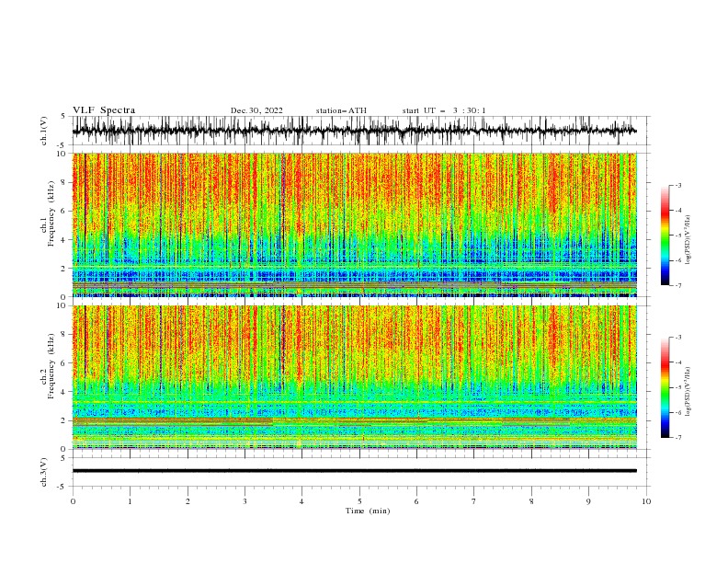Click the ch.3 flat waveform trace
Image resolution: width=728 pixels, height=563 pixels.
354,471
